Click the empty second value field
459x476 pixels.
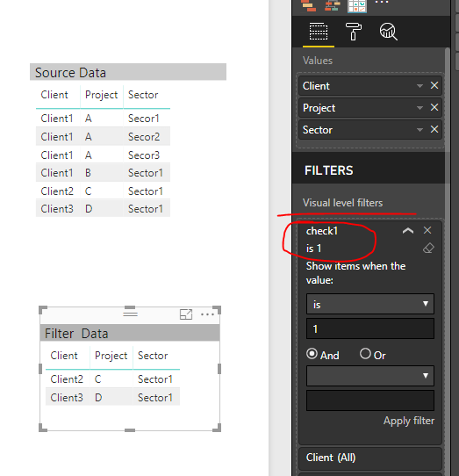(370, 400)
